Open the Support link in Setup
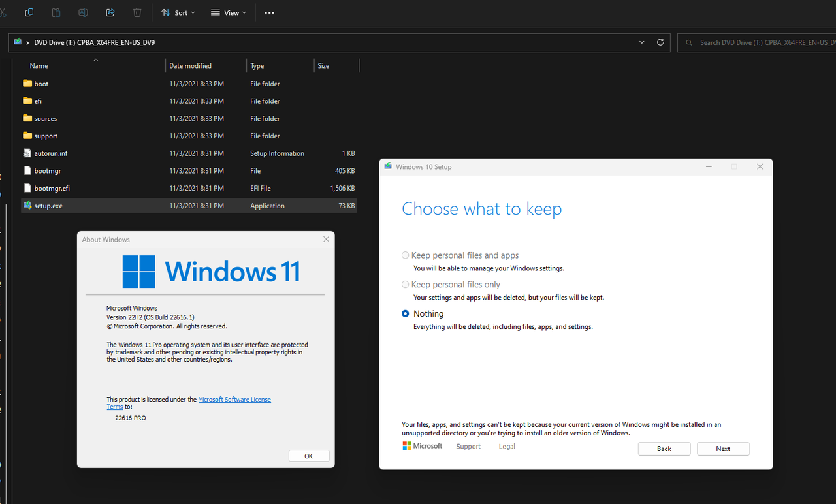This screenshot has height=504, width=836. click(x=468, y=447)
